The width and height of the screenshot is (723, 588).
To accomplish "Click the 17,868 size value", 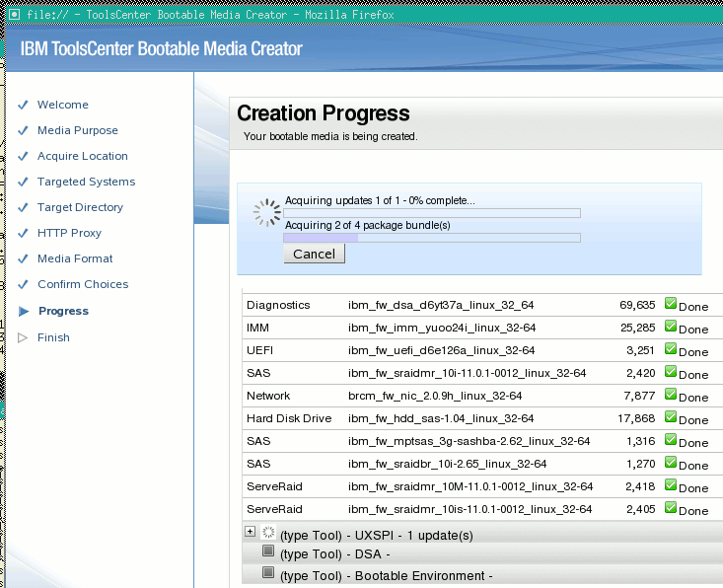I will click(x=636, y=418).
